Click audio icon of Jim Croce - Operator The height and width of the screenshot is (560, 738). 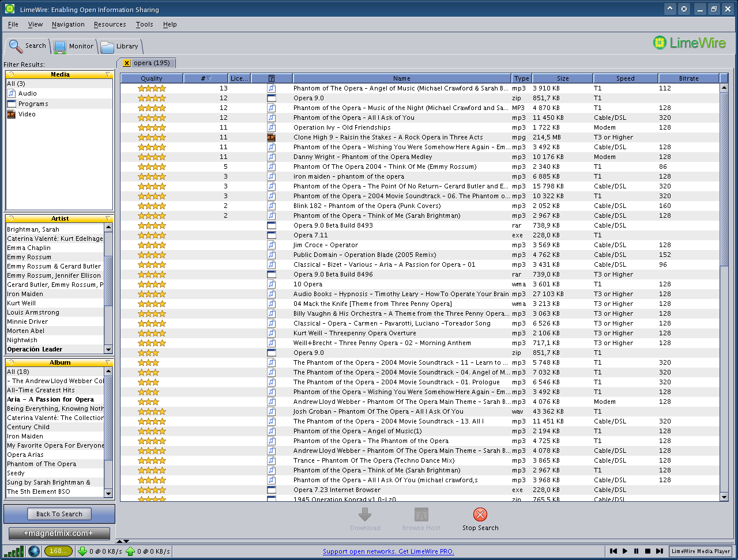(x=272, y=245)
